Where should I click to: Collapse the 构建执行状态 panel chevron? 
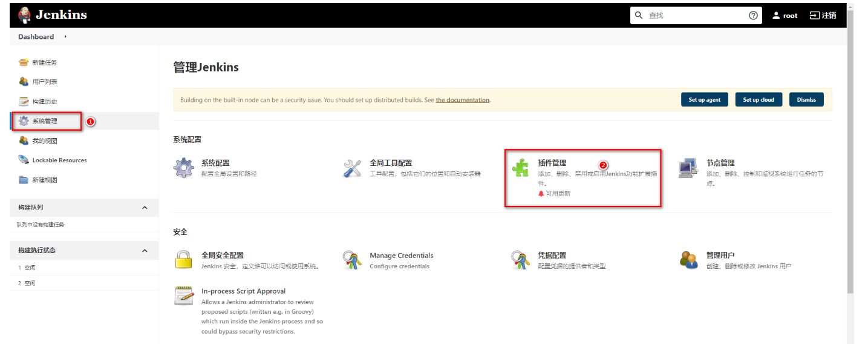[145, 251]
